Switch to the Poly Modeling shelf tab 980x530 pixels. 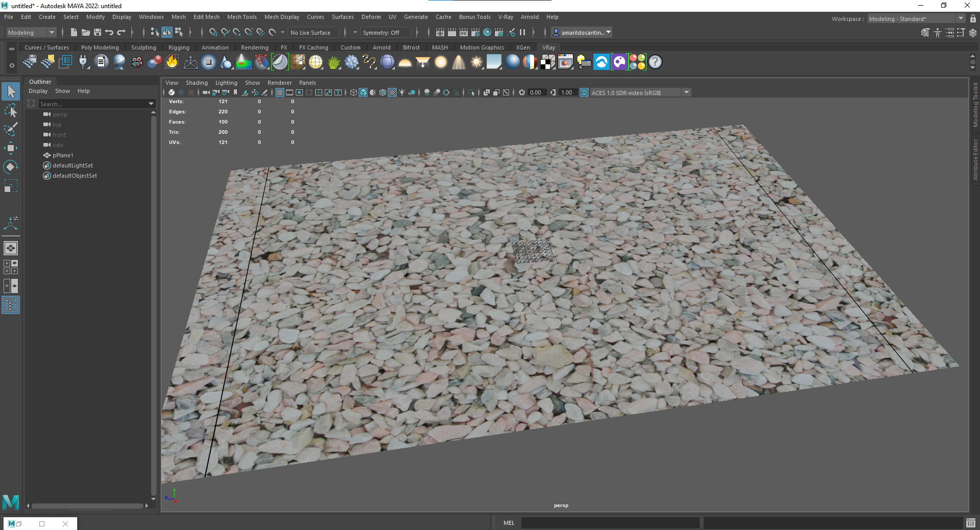coord(100,47)
